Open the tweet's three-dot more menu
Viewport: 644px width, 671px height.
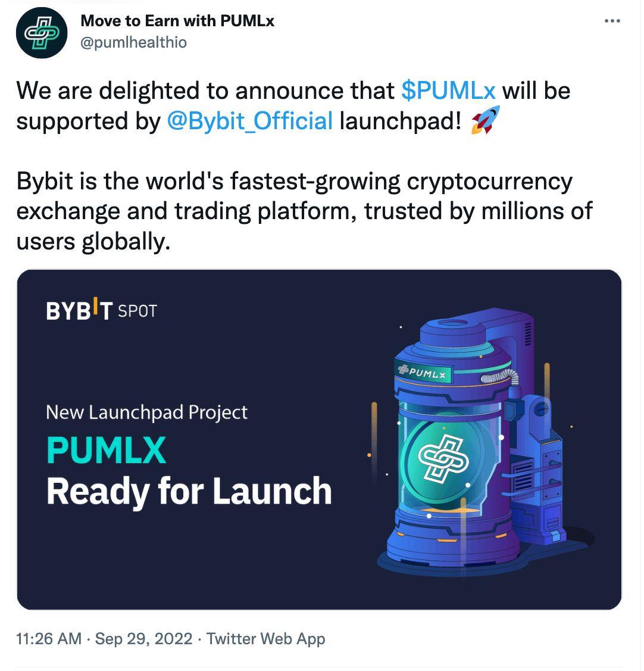[x=612, y=21]
